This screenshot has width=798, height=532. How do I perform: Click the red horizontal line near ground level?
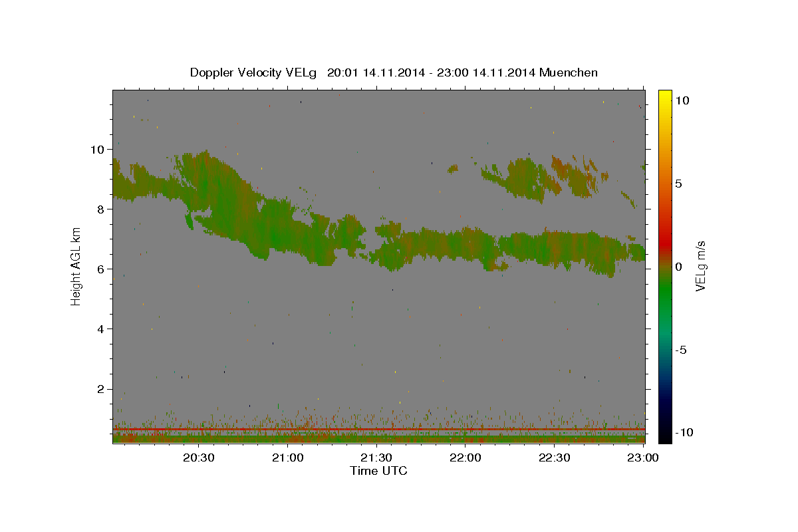coord(378,430)
